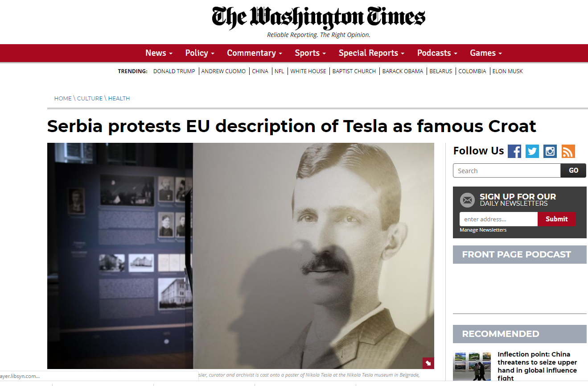This screenshot has height=386, width=588.
Task: Expand the Special Reports dropdown
Action: click(x=371, y=53)
